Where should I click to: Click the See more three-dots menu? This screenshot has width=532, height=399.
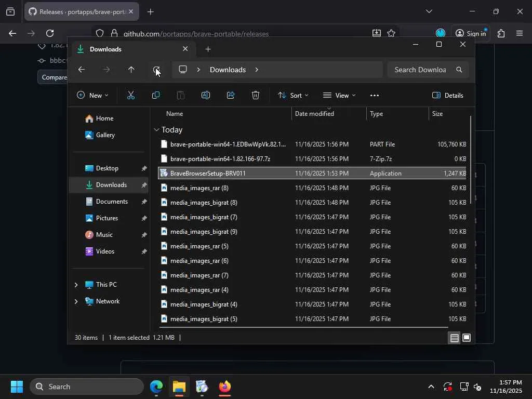[375, 96]
